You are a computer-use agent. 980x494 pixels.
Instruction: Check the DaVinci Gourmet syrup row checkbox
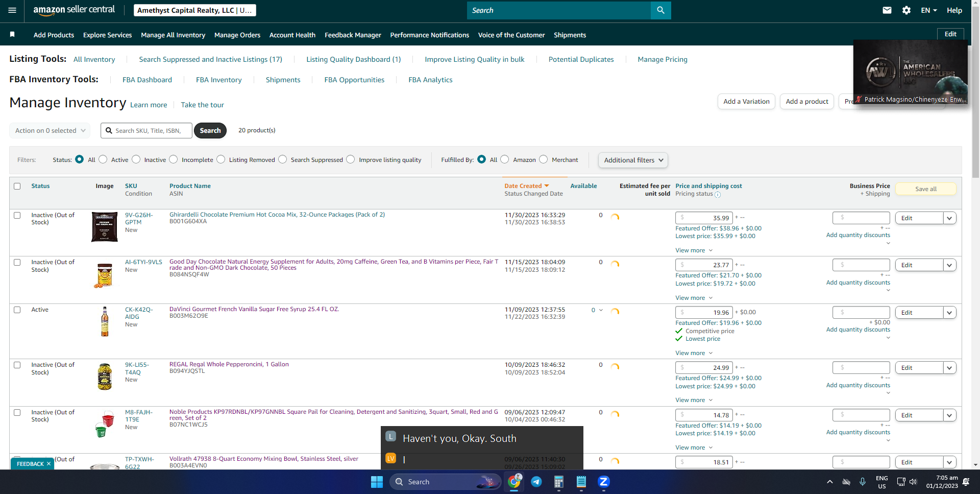pyautogui.click(x=17, y=310)
